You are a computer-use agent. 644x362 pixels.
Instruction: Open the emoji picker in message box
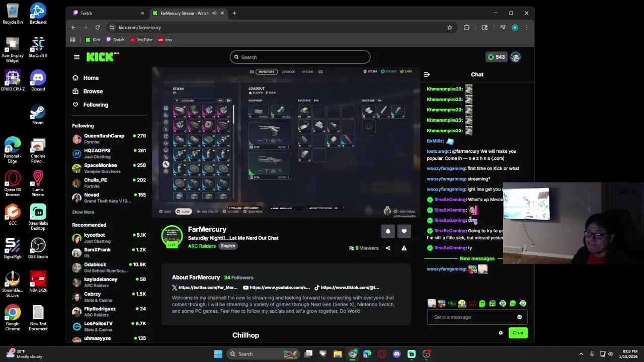[519, 317]
